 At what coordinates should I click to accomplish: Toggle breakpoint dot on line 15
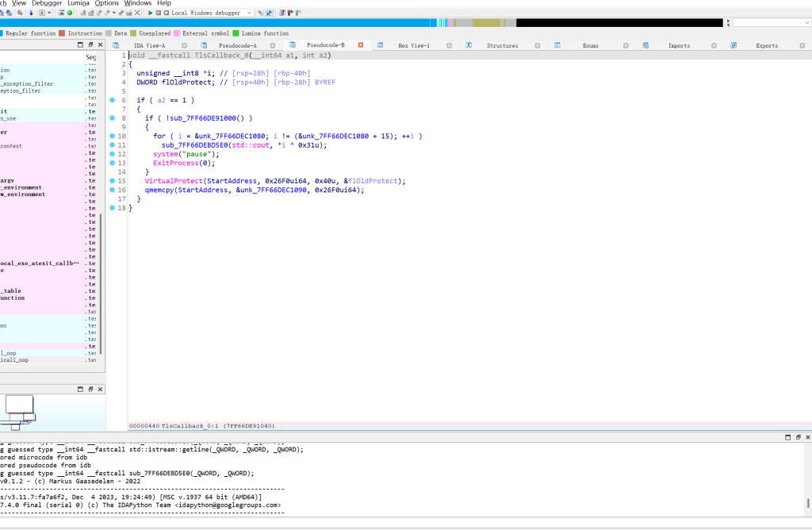point(113,181)
